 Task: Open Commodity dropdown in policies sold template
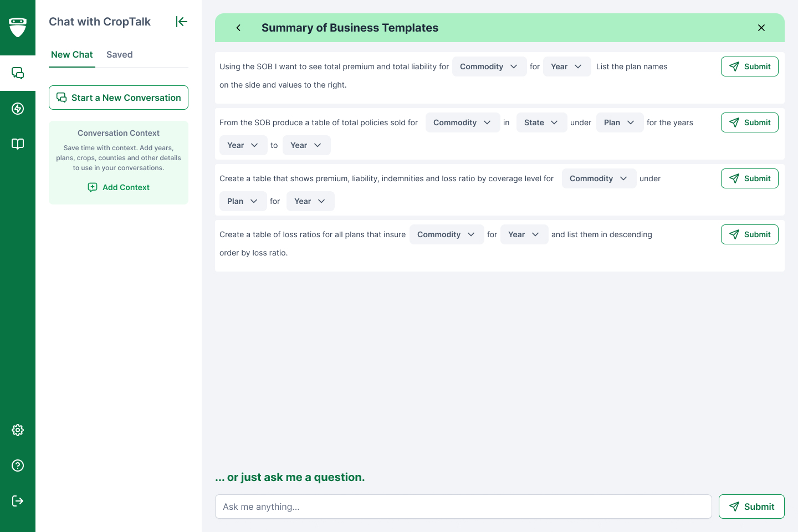click(463, 122)
